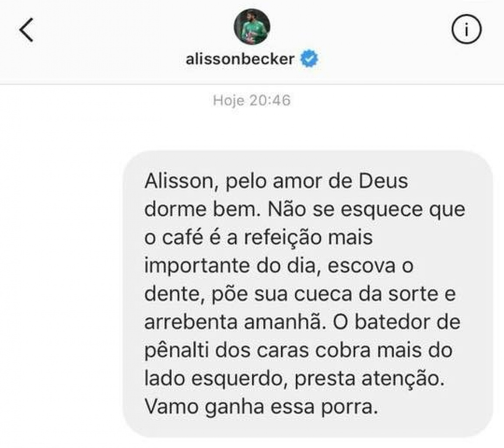Click the sentence "Vamo ganha essa porra."
The width and height of the screenshot is (504, 448).
pos(261,407)
